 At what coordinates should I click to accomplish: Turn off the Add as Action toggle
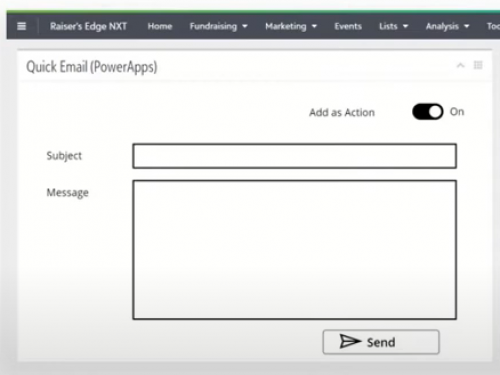coord(428,112)
